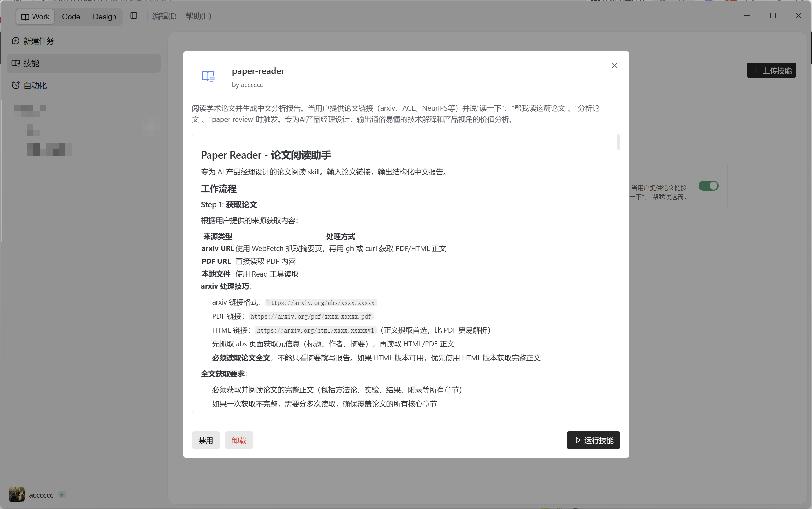Switch to the Work tab
The image size is (812, 509).
(35, 17)
